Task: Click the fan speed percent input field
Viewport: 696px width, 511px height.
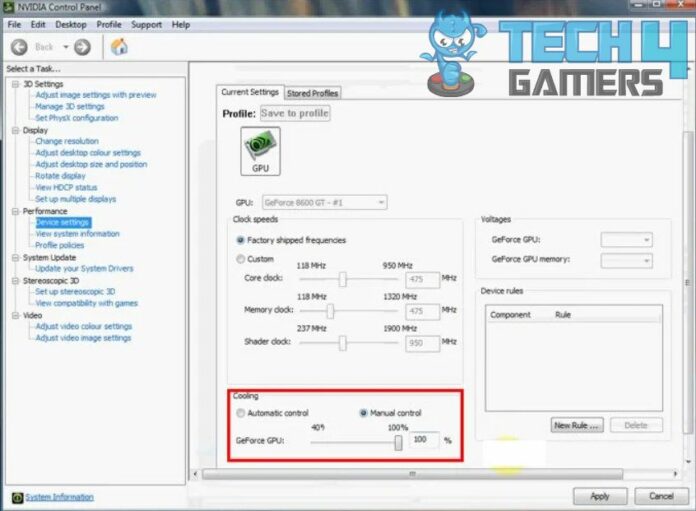Action: point(424,440)
